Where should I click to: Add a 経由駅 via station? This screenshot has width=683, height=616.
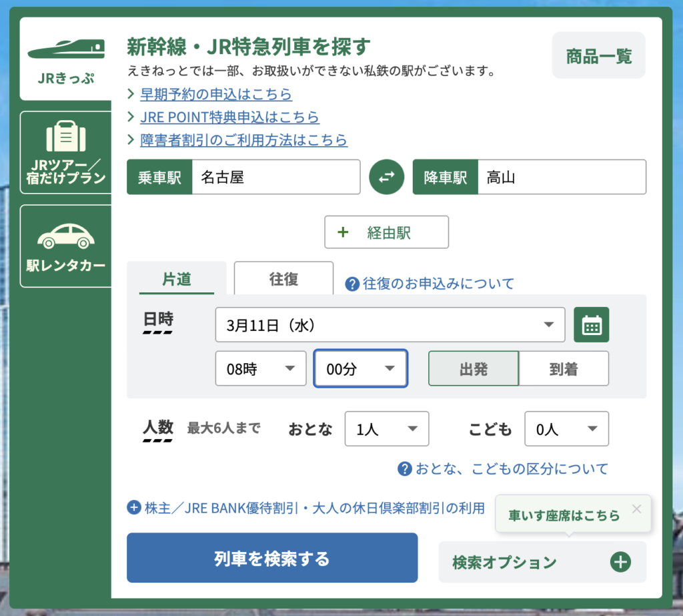(x=386, y=233)
